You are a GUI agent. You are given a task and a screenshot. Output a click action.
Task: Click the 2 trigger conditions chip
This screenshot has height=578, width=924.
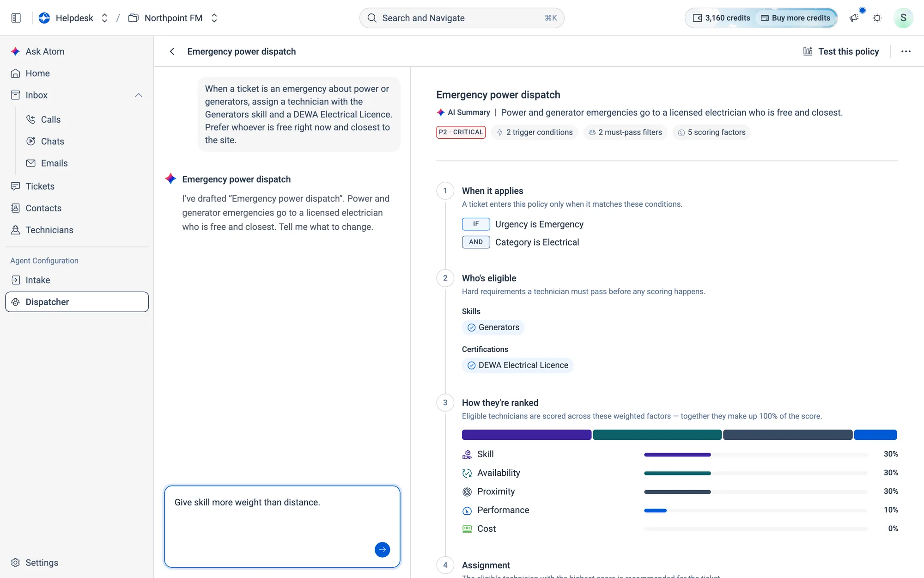coord(535,132)
